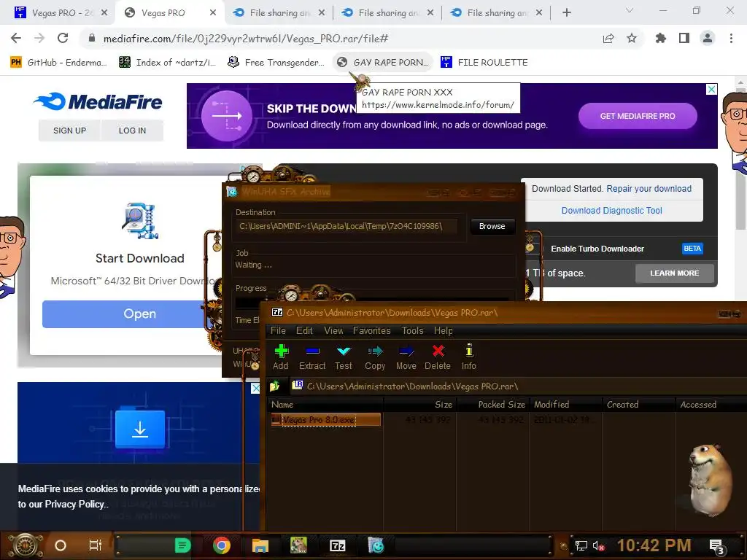Open the Help menu in 7-Zip

pyautogui.click(x=443, y=330)
